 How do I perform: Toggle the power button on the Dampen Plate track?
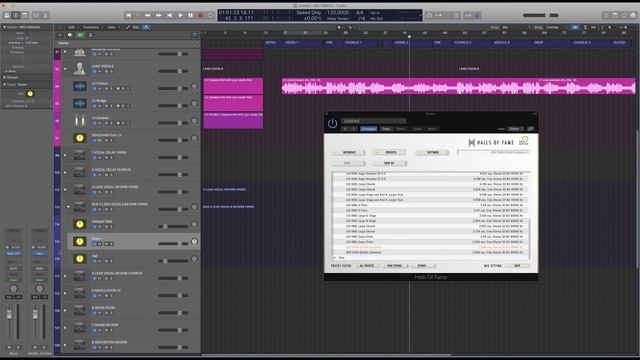tap(94, 227)
